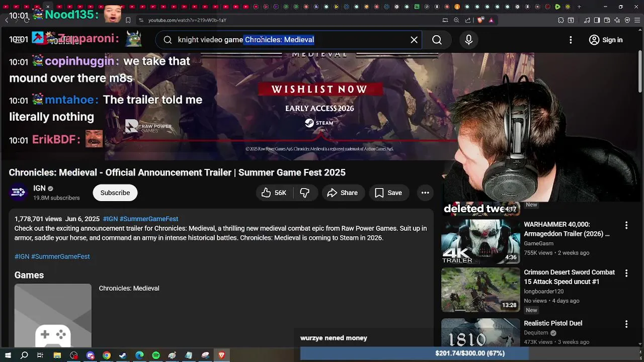The width and height of the screenshot is (644, 362).
Task: Open the extensions puzzle icon
Action: coord(561,20)
